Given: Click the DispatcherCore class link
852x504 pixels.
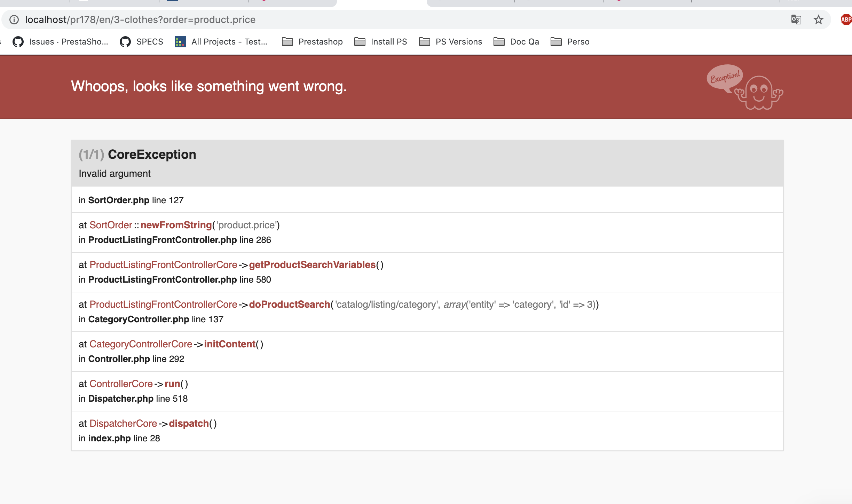Looking at the screenshot, I should [x=123, y=424].
